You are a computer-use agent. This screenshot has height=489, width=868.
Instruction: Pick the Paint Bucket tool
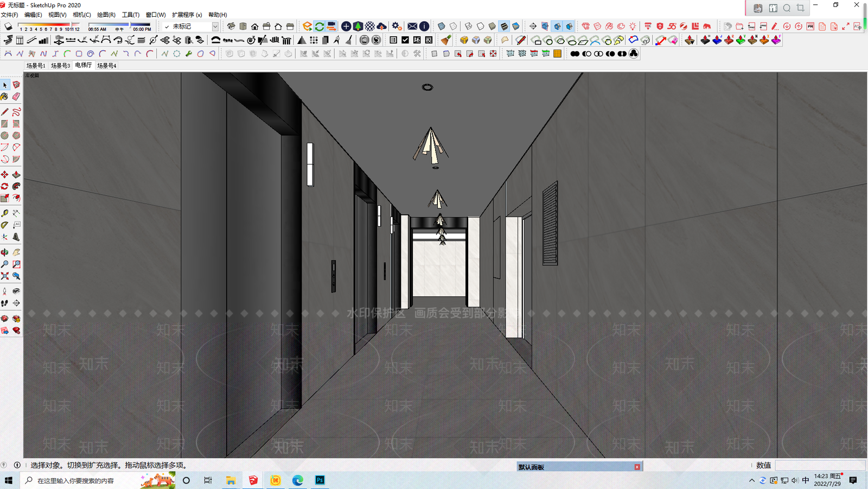[x=4, y=97]
